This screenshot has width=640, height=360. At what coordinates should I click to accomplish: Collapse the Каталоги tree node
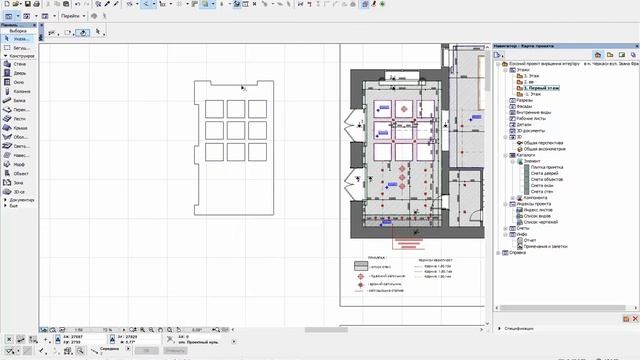click(505, 155)
